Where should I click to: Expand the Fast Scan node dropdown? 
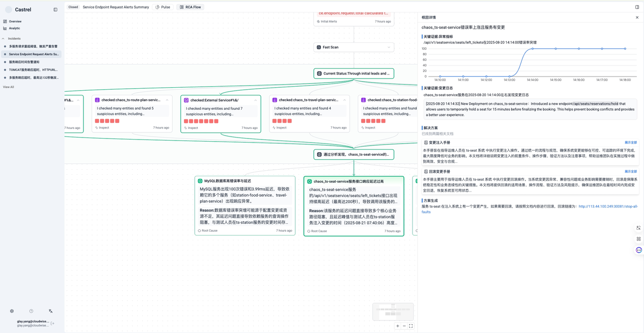[389, 47]
